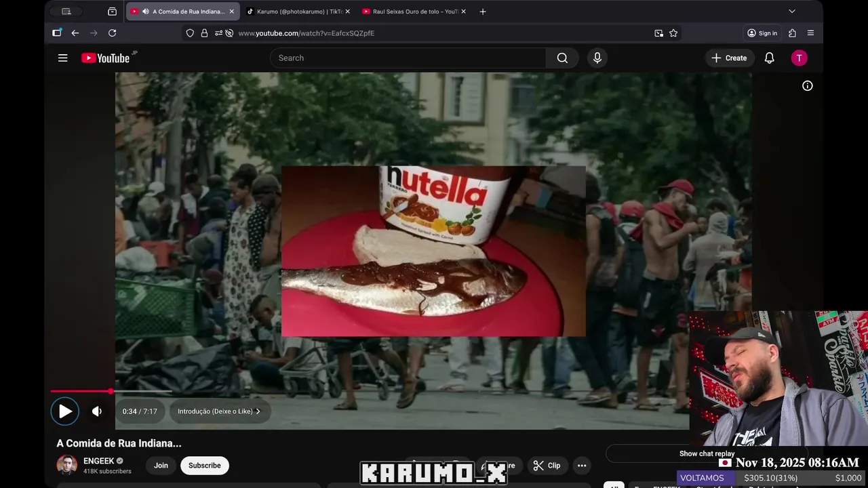Screen dimensions: 868x488
Task: Go forward to the next page
Action: pyautogui.click(x=94, y=33)
